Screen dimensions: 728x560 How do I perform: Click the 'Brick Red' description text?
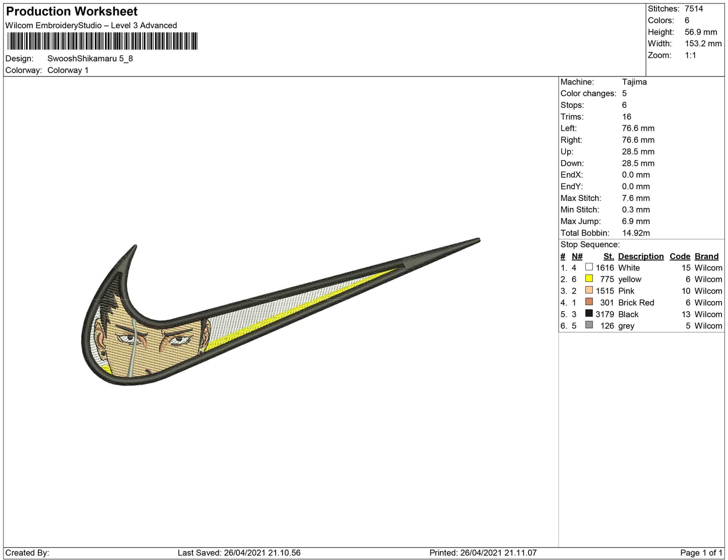tap(636, 303)
